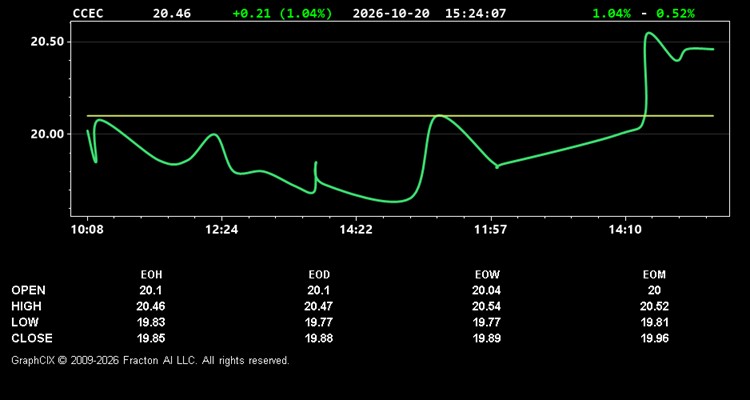This screenshot has width=750, height=400.
Task: Select the last price 20.46 in header
Action: tap(172, 13)
